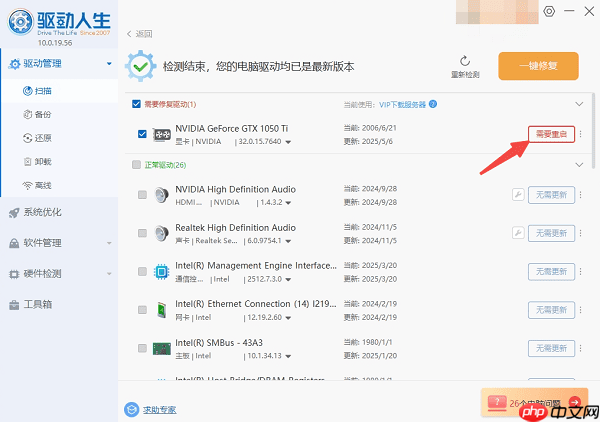Click the computer problems notification banner

coord(534,402)
